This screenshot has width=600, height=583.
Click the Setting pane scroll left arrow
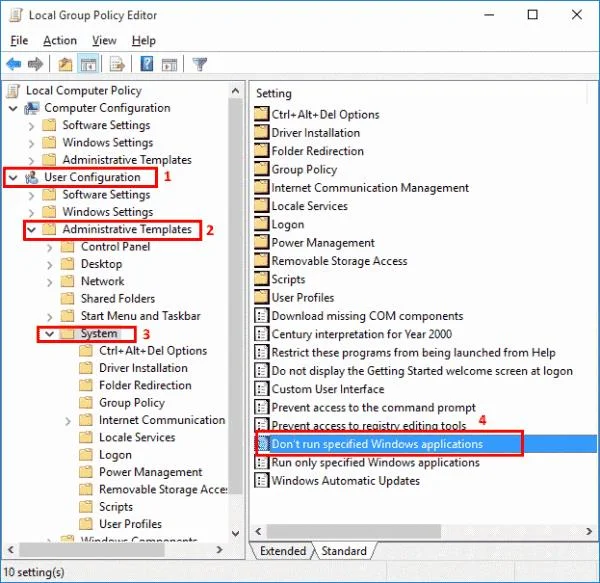258,531
